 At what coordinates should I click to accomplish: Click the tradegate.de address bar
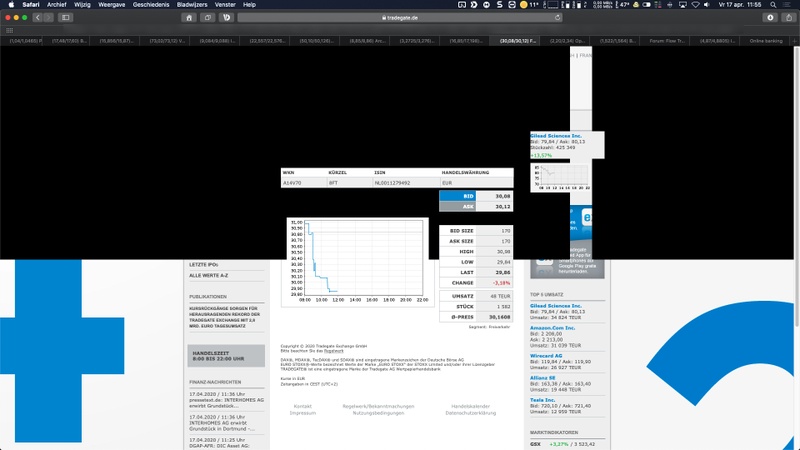click(x=400, y=17)
